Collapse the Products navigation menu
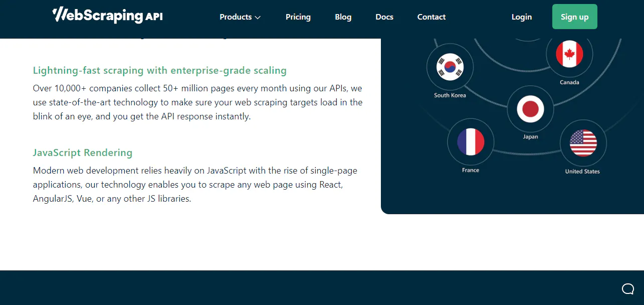 point(240,17)
